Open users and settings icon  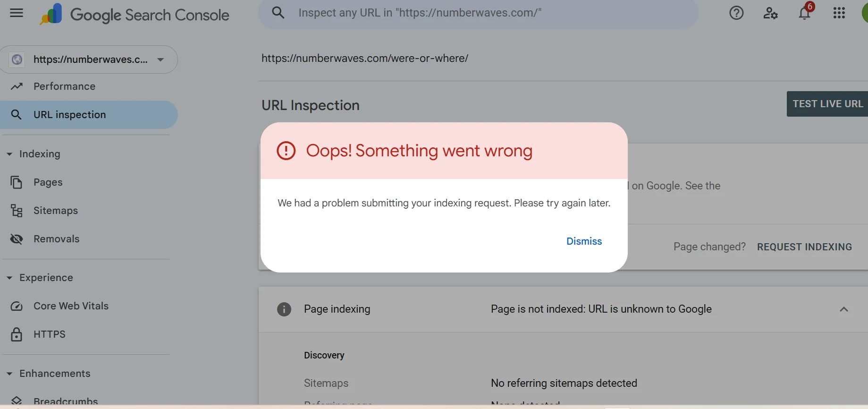(770, 13)
